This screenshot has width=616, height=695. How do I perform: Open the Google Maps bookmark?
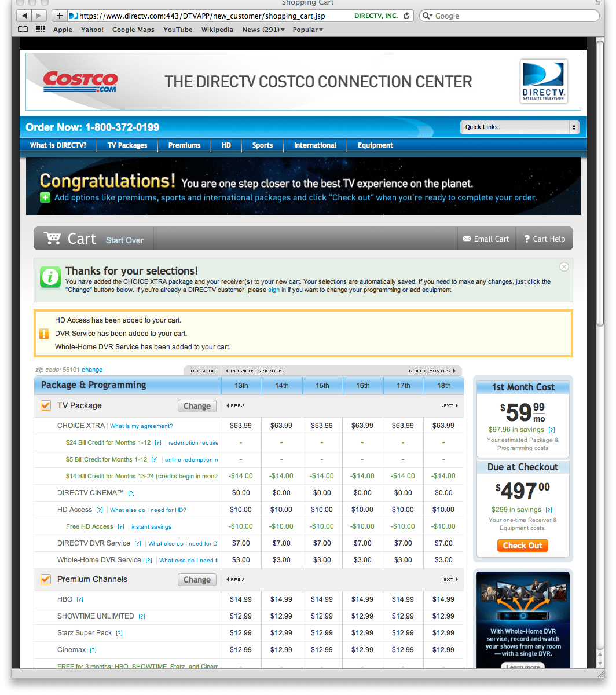tap(133, 30)
